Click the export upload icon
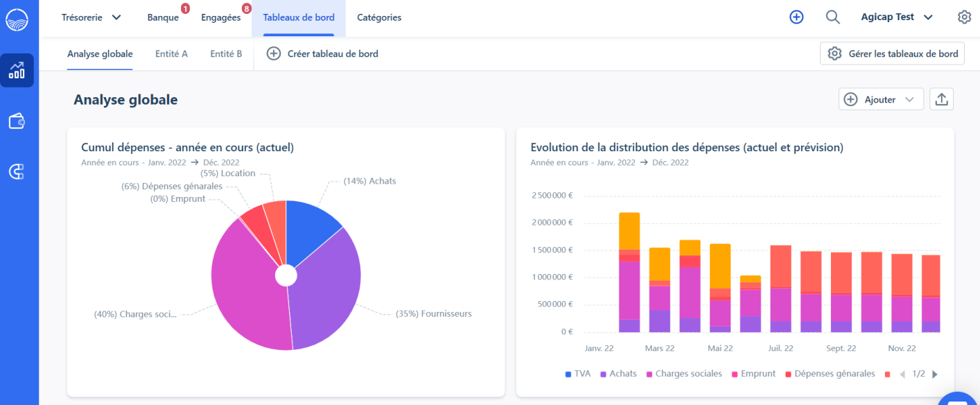The image size is (980, 405). 941,99
